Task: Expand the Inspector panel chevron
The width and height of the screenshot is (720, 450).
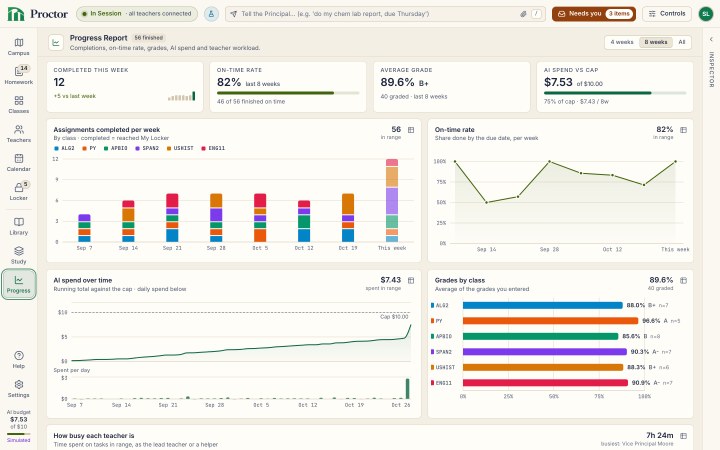Action: 711,39
